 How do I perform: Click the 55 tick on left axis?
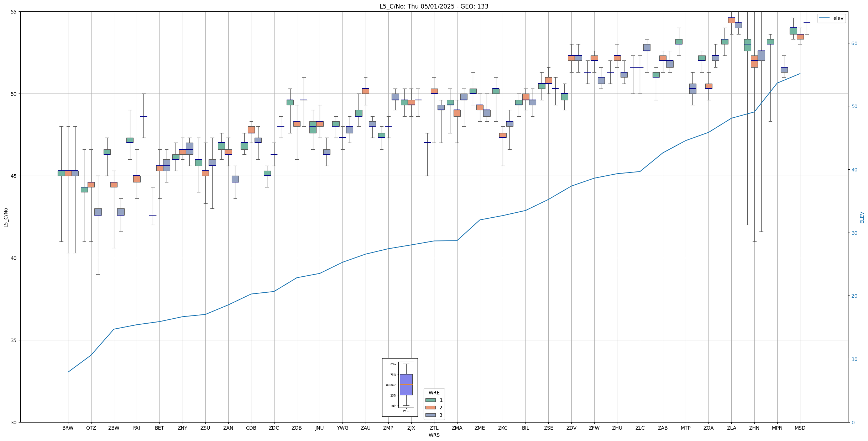click(14, 12)
